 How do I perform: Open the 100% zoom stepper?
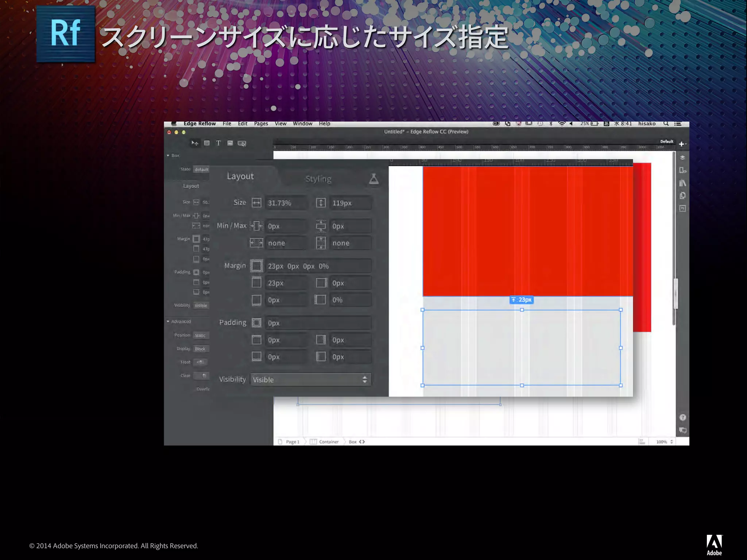671,442
